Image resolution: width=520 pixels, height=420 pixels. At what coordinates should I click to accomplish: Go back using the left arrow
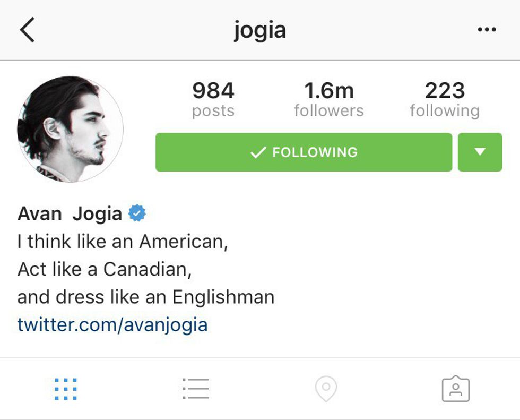pos(27,30)
